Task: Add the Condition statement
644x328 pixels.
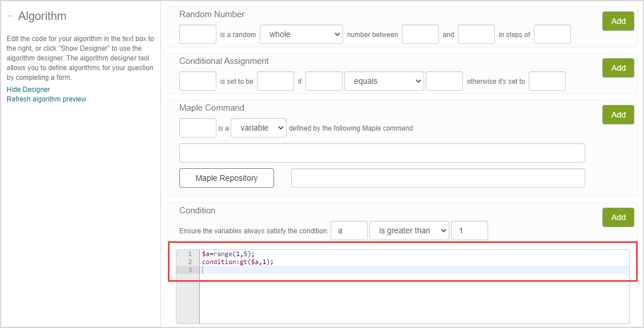Action: [618, 217]
